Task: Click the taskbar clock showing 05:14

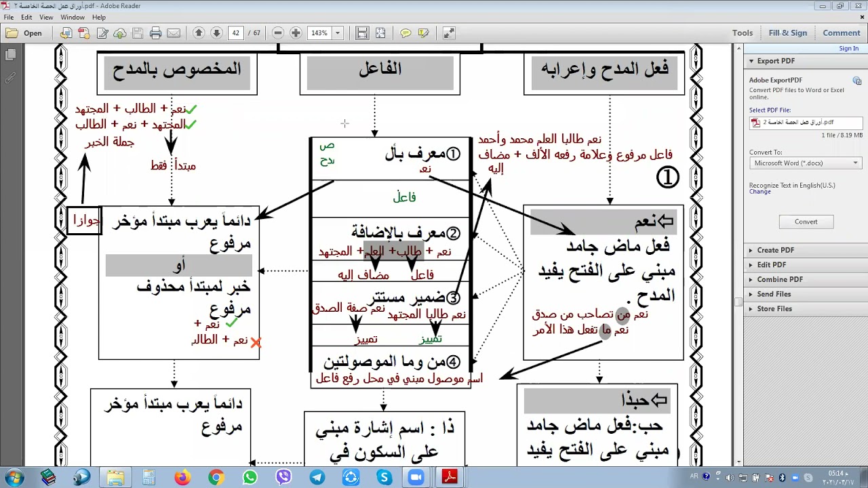Action: (840, 478)
